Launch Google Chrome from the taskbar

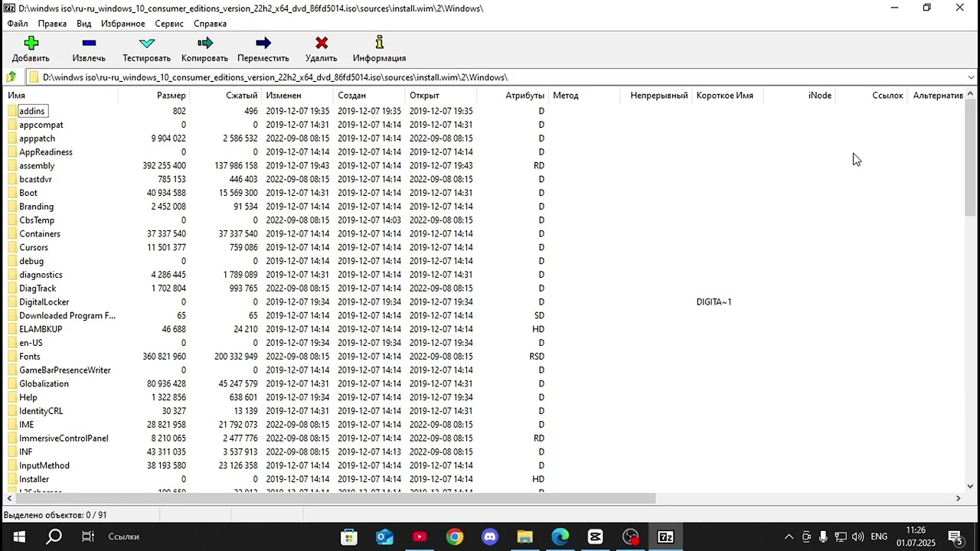tap(455, 536)
